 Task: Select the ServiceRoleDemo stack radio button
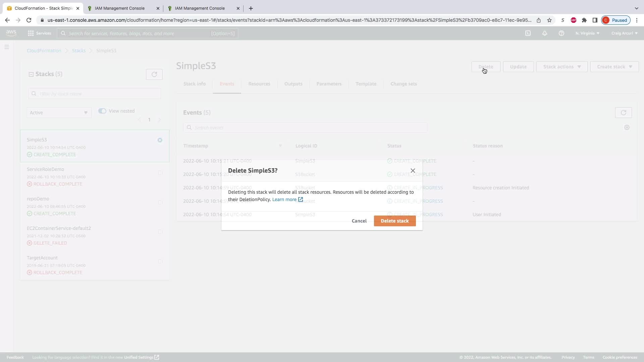coord(160,173)
